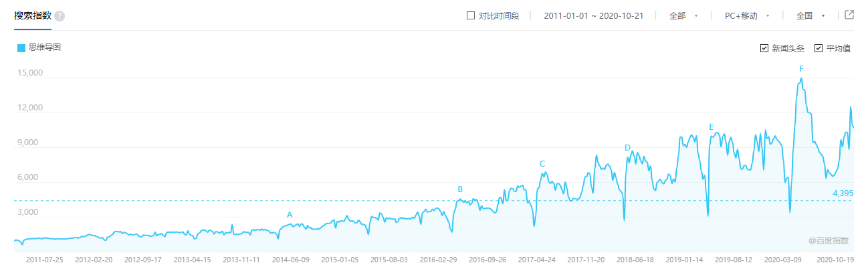Viewport: 868px width, 269px height.
Task: Click the 思维导图 legend label
Action: click(x=45, y=48)
